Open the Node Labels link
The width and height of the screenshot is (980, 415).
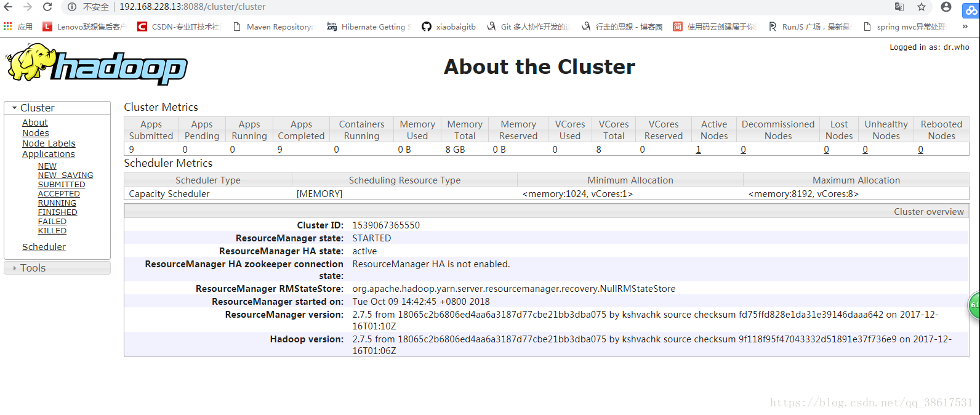(49, 143)
